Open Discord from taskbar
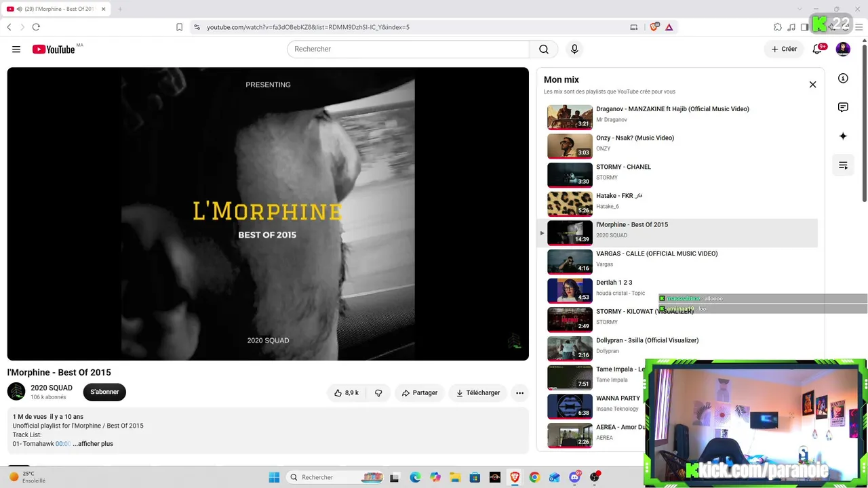Viewport: 868px width, 488px height. click(574, 477)
